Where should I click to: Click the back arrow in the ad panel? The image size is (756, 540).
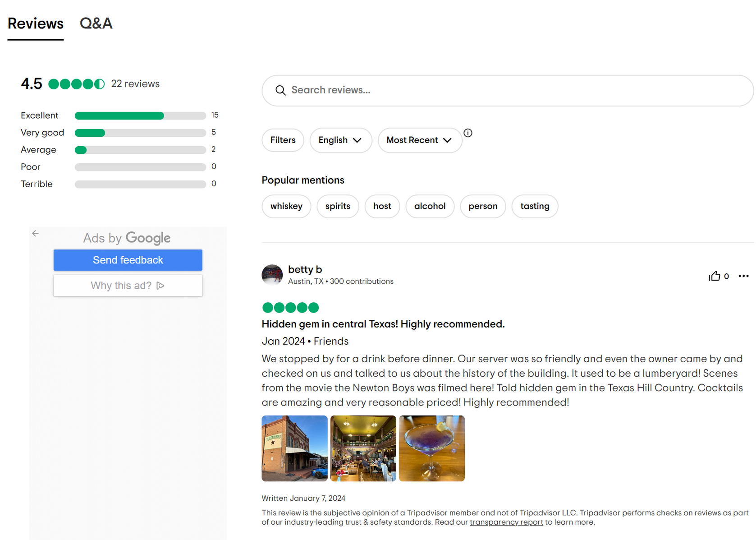coord(36,233)
